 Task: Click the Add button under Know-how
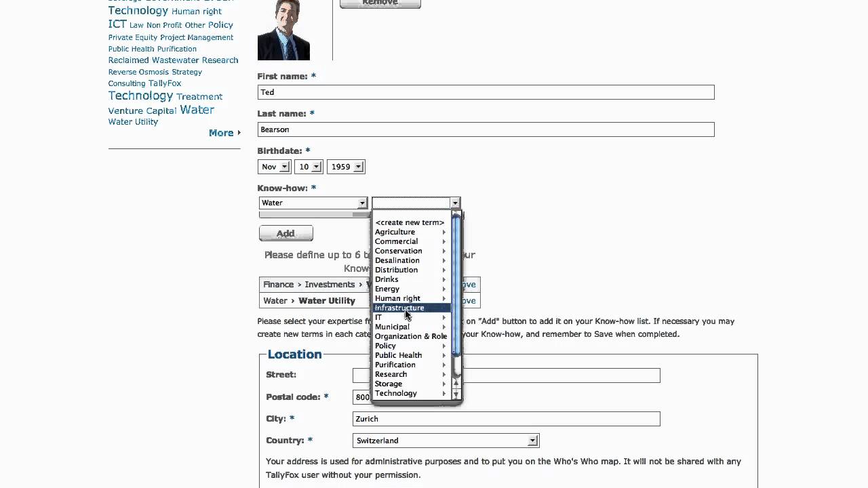(286, 233)
